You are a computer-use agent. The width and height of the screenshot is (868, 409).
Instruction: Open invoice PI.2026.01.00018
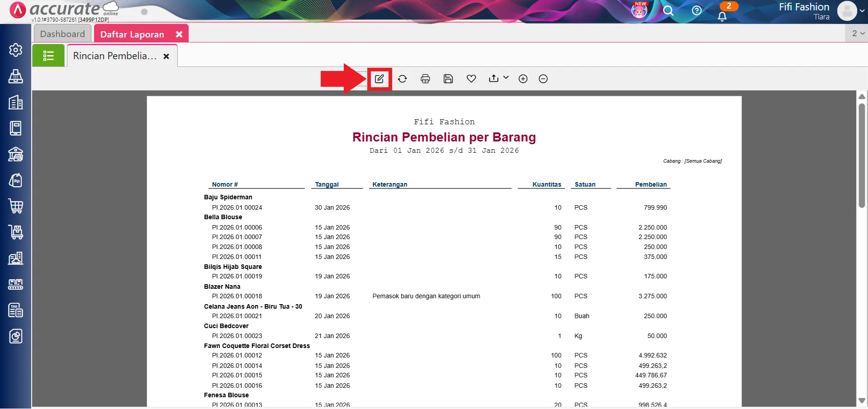click(237, 296)
